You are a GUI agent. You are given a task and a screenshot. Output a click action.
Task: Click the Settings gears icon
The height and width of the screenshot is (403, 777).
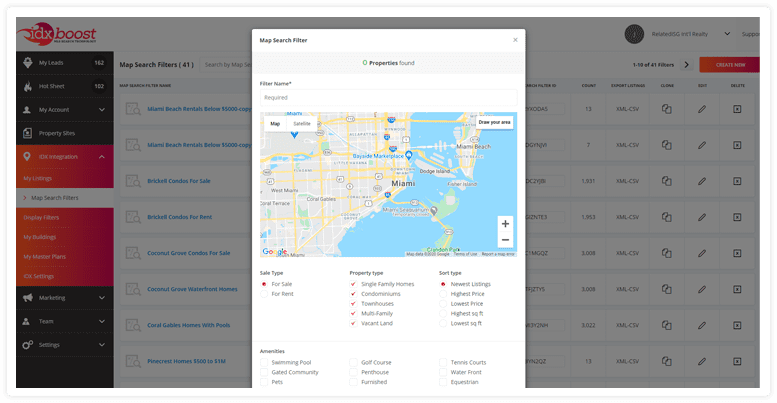tap(28, 345)
